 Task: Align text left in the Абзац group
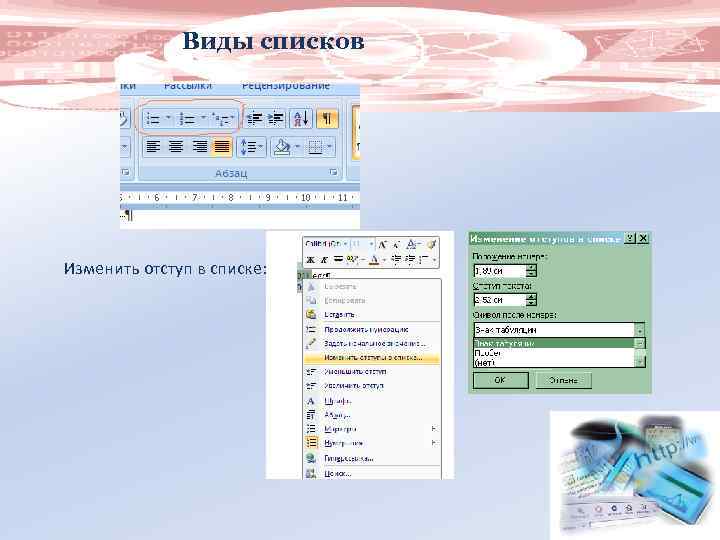(153, 147)
